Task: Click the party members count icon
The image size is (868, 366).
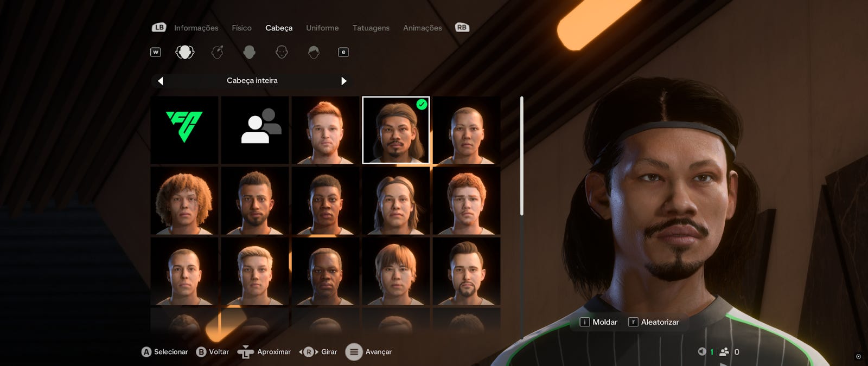Action: point(724,352)
